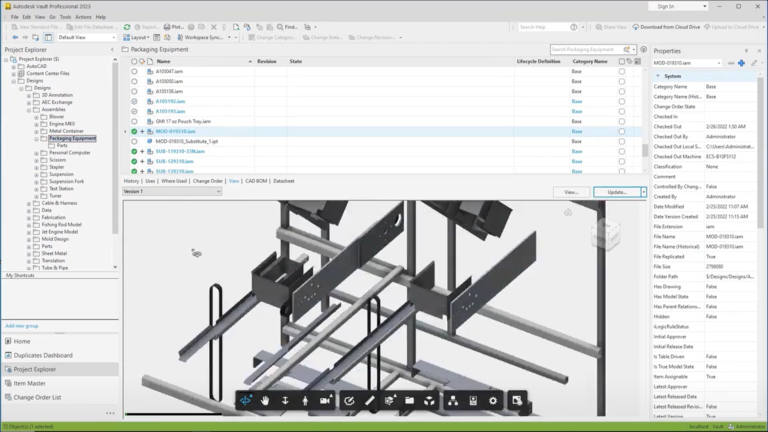
Task: Go back with the blue left arrow
Action: [x=15, y=37]
